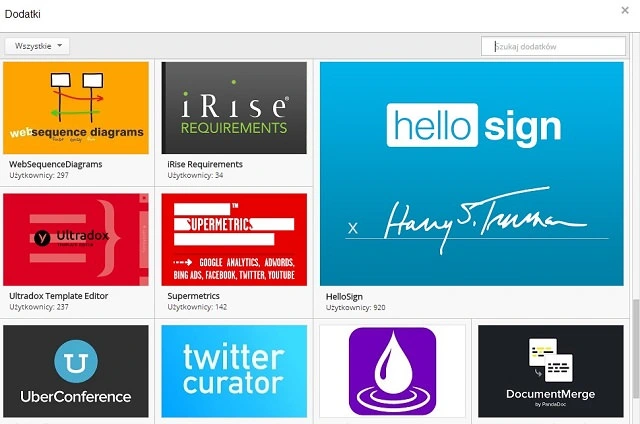This screenshot has width=640, height=424.
Task: Click the Dodatki dialog title
Action: [x=22, y=14]
